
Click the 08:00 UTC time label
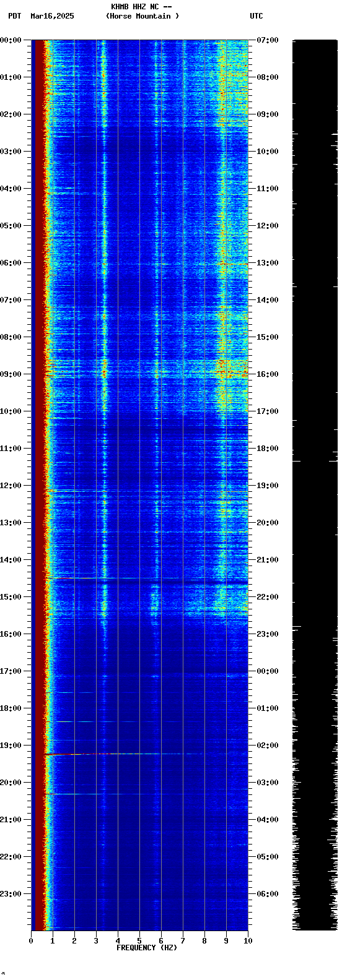tap(268, 77)
